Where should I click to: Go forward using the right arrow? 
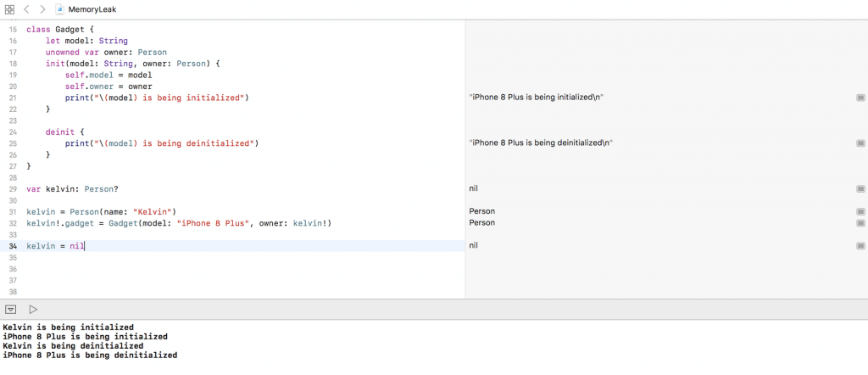(x=42, y=8)
